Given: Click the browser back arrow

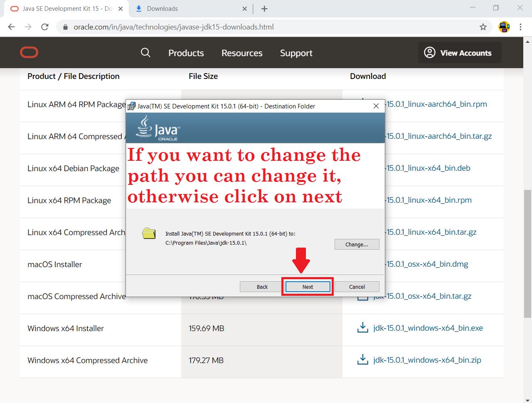Looking at the screenshot, I should point(12,27).
